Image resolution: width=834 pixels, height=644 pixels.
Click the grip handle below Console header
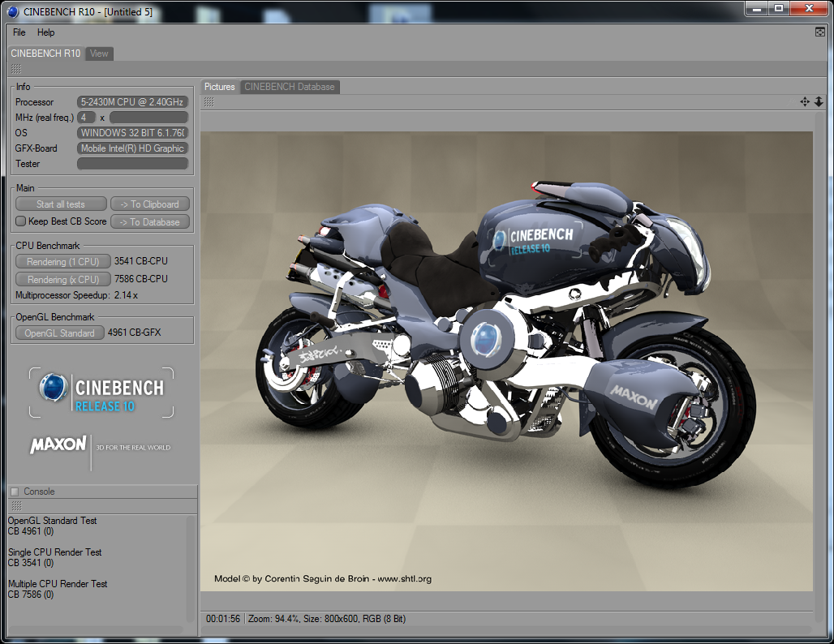pos(16,506)
